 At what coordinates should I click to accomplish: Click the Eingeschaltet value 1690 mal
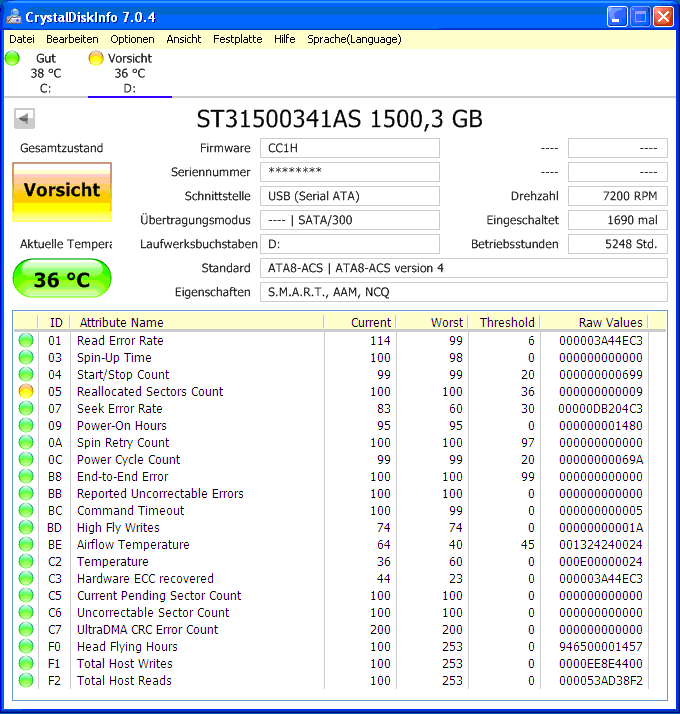pyautogui.click(x=618, y=220)
